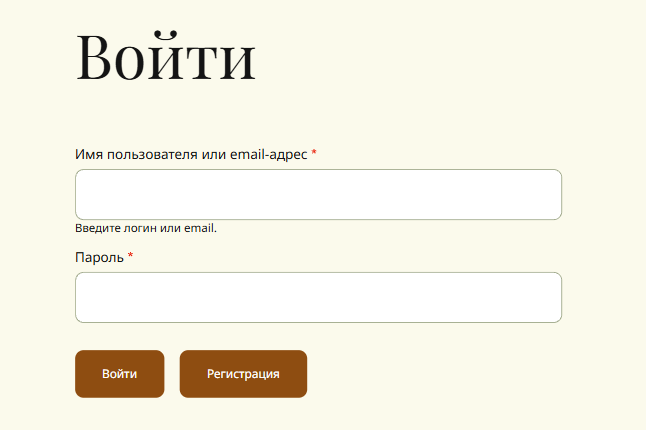Focus the Пароль password input field
Viewport: 646px width, 430px height.
(x=318, y=297)
